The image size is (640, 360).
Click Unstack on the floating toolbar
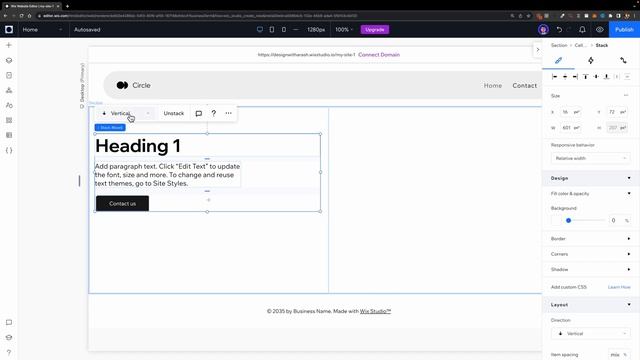click(173, 113)
